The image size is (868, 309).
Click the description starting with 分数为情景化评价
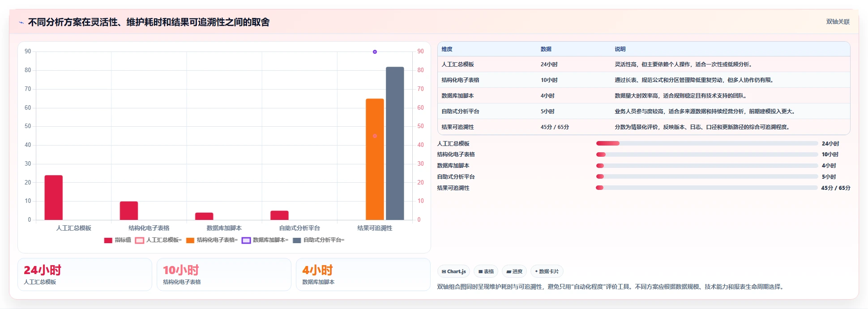pyautogui.click(x=703, y=127)
